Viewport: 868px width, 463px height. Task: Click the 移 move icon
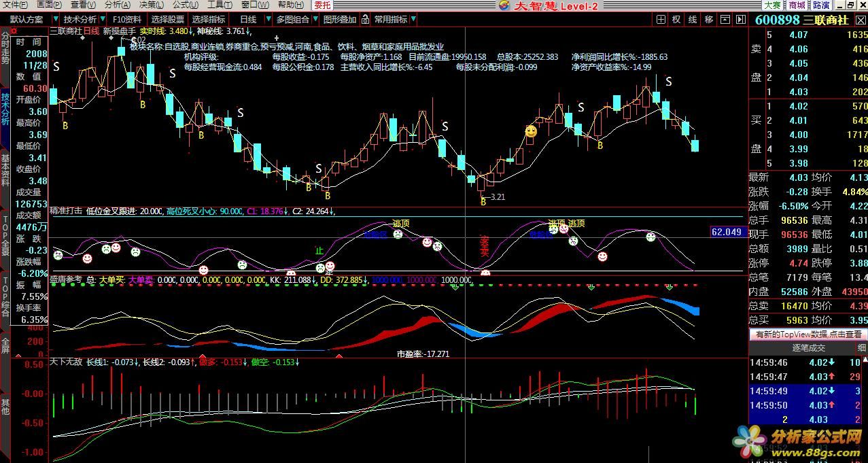709,20
